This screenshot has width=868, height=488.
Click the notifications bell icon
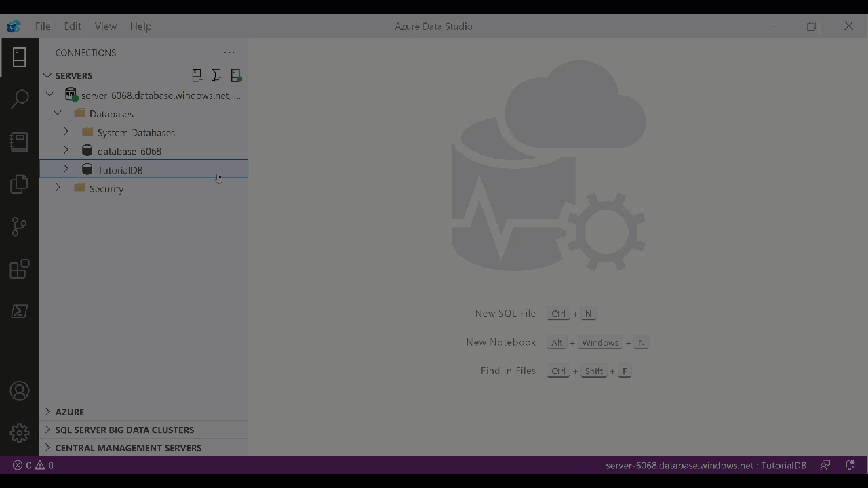click(850, 465)
